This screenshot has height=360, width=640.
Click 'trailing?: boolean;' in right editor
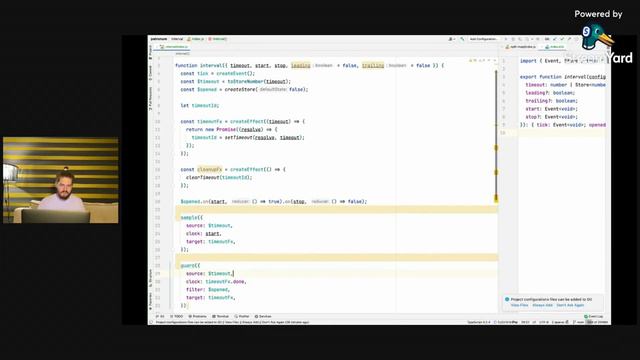pos(551,101)
